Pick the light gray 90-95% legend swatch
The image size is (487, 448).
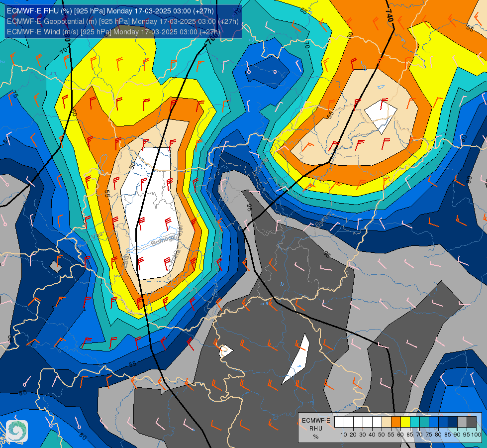[462, 422]
